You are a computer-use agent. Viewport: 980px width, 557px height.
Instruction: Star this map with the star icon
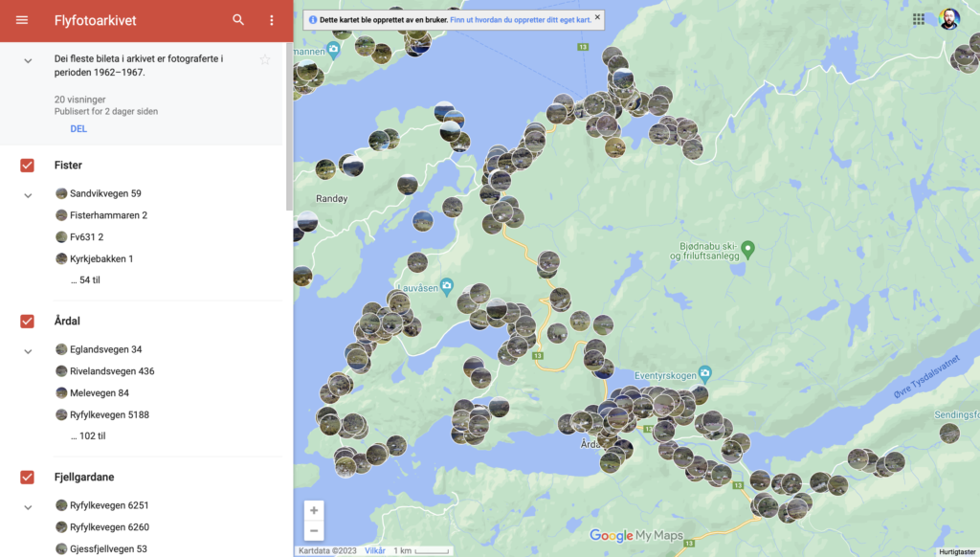[x=265, y=60]
